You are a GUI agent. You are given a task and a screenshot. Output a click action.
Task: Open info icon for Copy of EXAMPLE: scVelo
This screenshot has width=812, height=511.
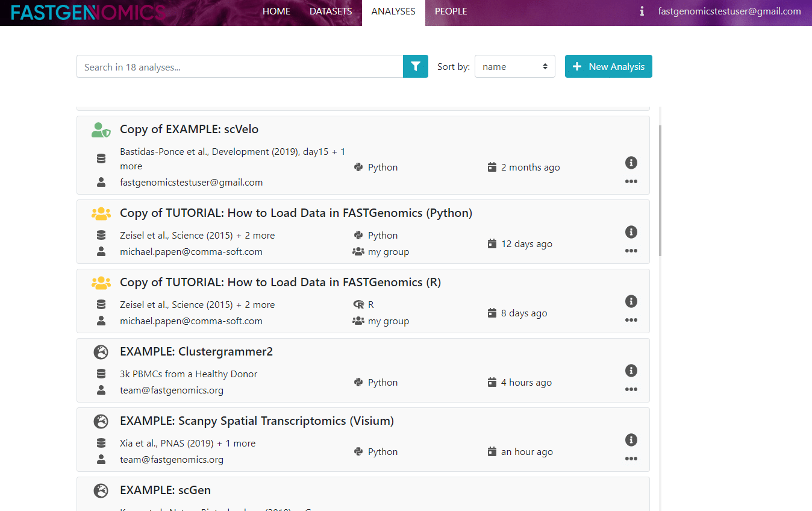tap(631, 163)
